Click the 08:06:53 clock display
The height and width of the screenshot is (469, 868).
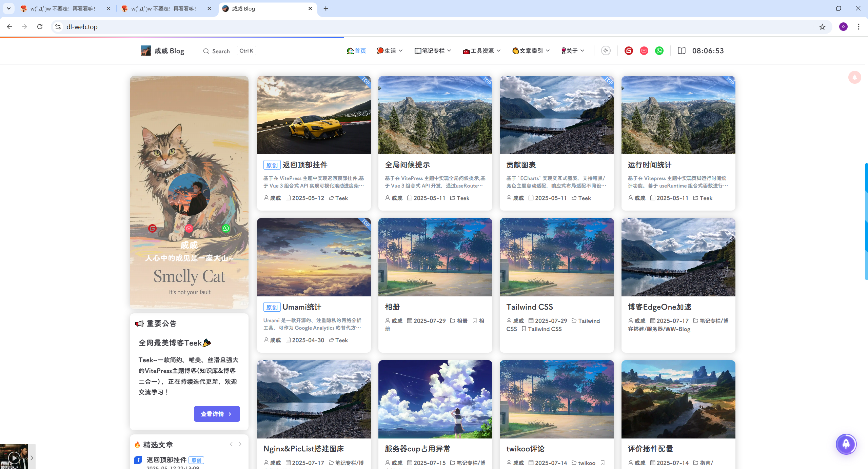point(708,51)
